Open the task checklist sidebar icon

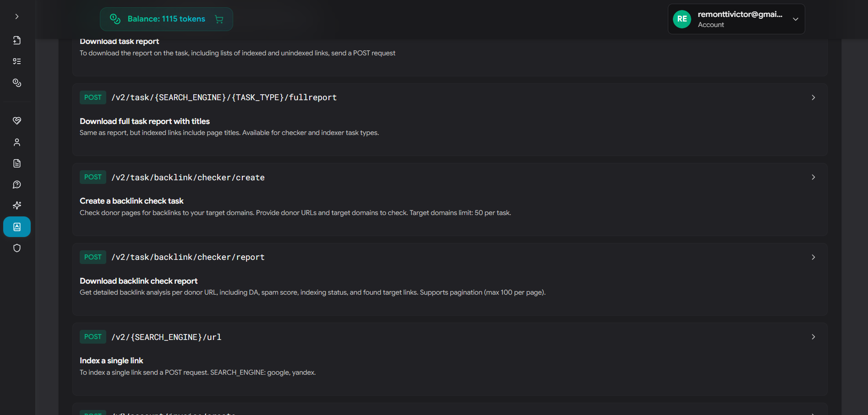click(17, 61)
